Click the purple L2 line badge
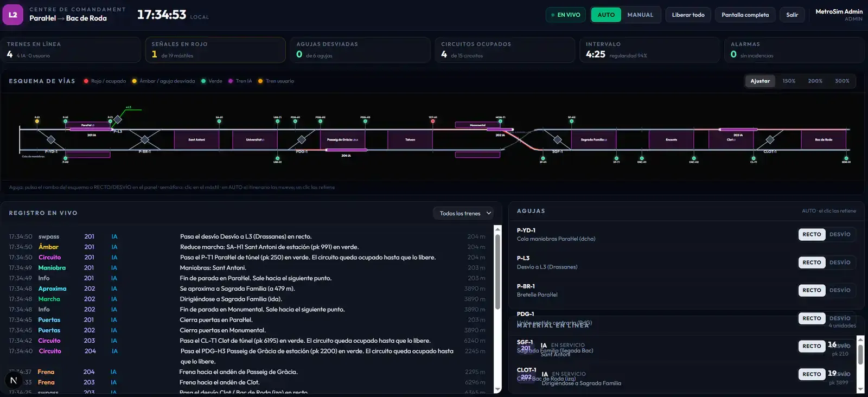The image size is (868, 397). [x=13, y=15]
